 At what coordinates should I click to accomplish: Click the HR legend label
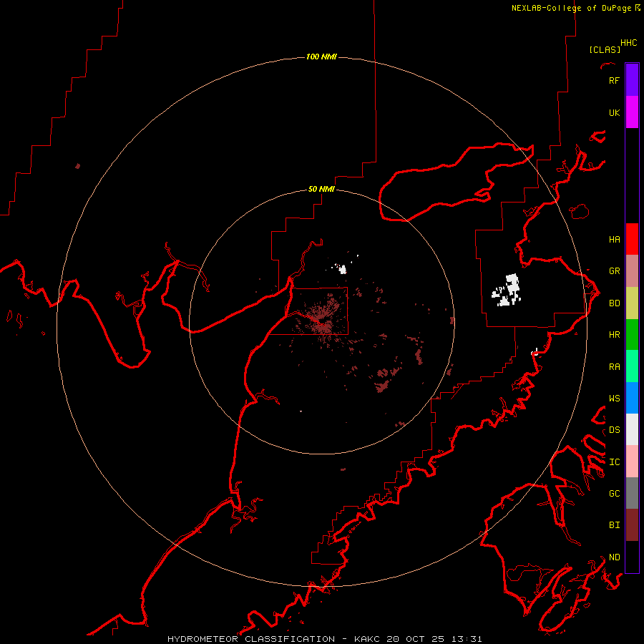coord(614,335)
